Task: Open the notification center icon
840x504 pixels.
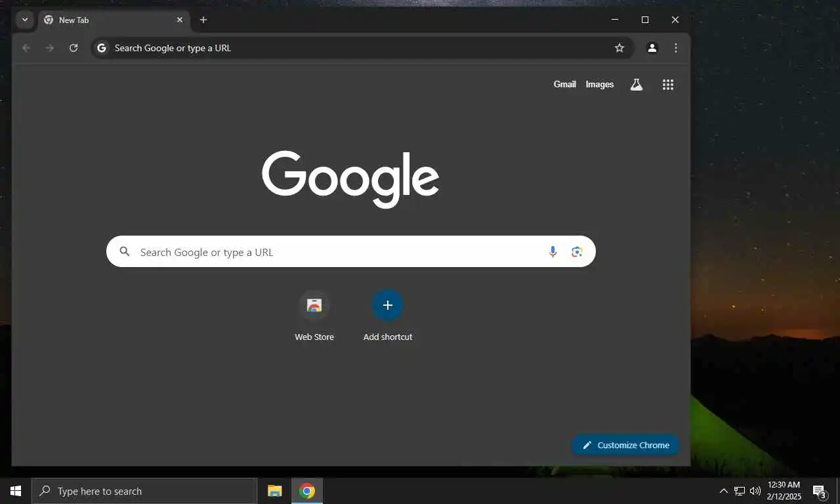Action: point(820,491)
